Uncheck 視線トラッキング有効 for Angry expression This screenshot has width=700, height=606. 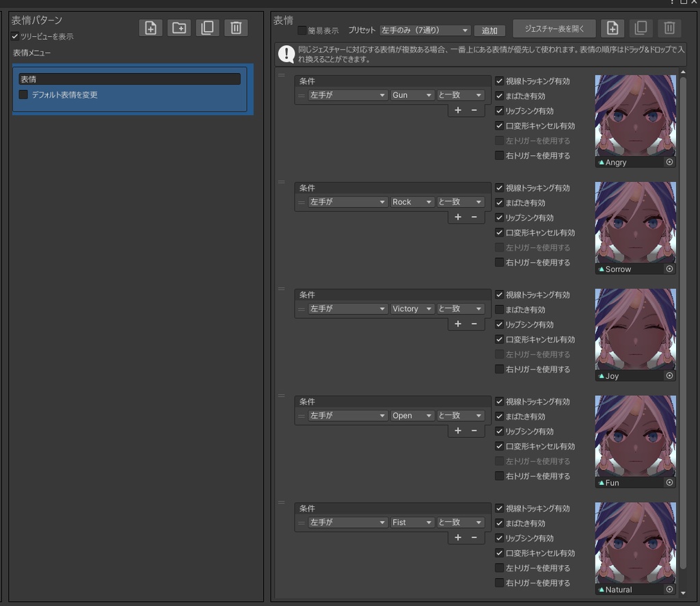(499, 81)
